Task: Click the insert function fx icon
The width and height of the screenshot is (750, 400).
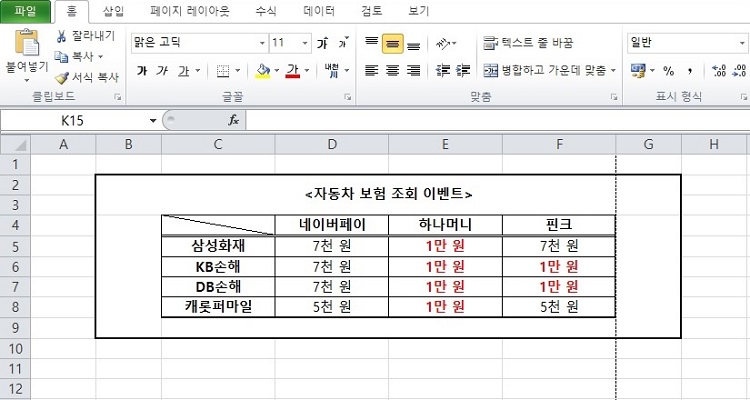Action: pyautogui.click(x=233, y=121)
